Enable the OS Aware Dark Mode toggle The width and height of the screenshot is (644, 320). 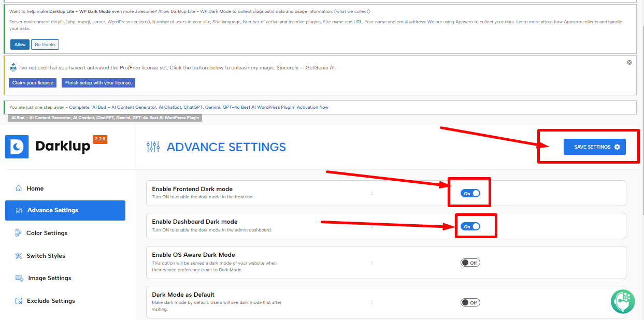point(470,263)
